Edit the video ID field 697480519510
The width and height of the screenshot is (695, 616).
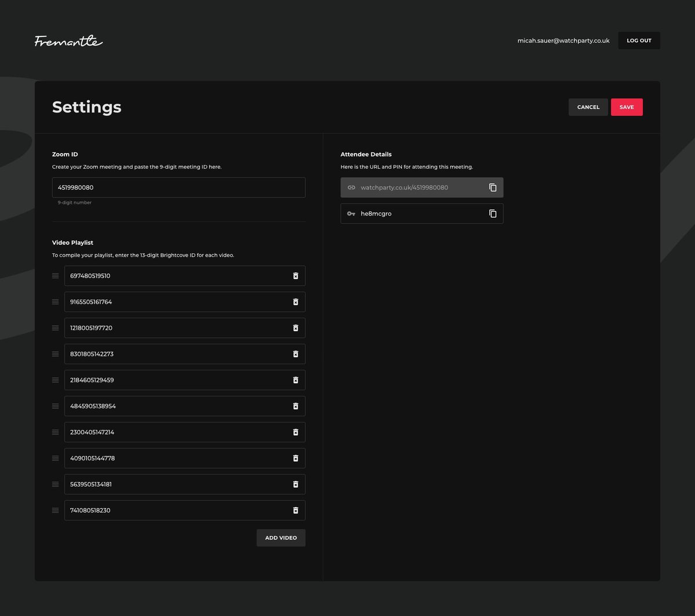185,276
